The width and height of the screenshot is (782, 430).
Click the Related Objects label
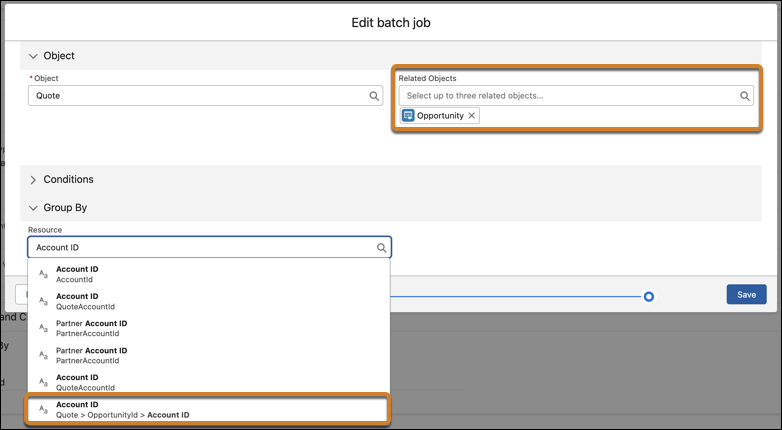427,78
